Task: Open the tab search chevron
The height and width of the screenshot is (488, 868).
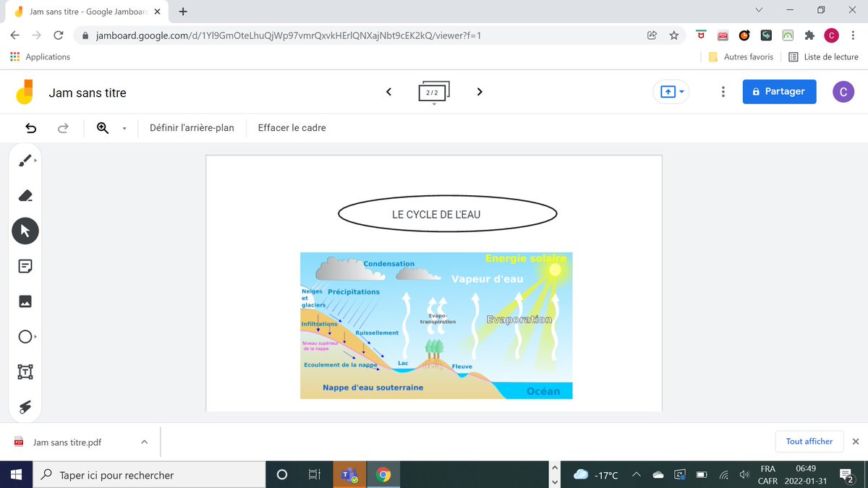Action: coord(759,10)
